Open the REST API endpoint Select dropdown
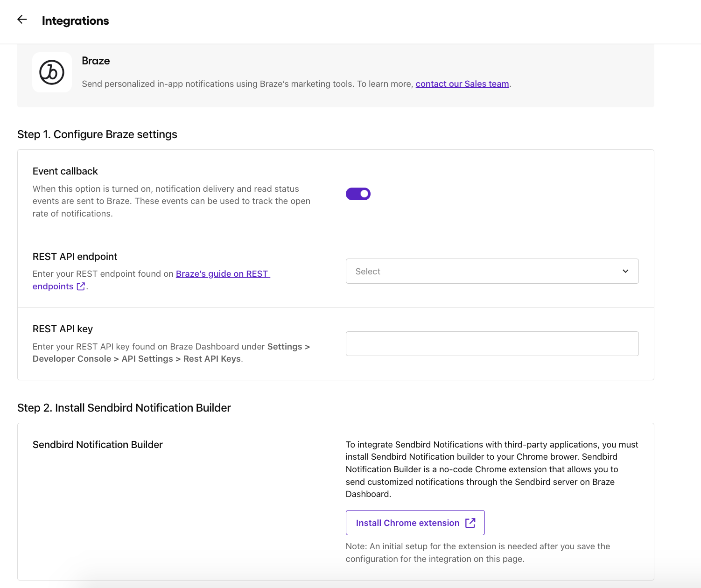The height and width of the screenshot is (588, 701). click(x=492, y=271)
